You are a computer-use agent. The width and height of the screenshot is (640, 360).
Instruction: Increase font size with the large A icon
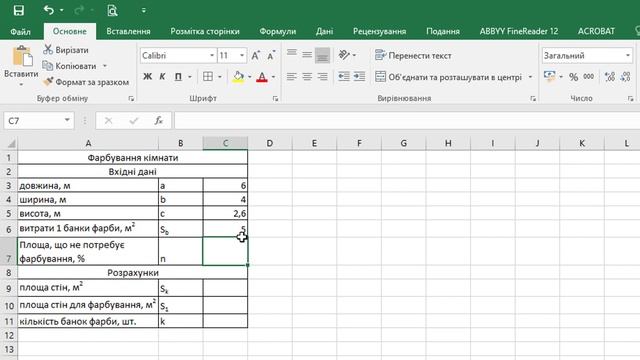pyautogui.click(x=256, y=56)
